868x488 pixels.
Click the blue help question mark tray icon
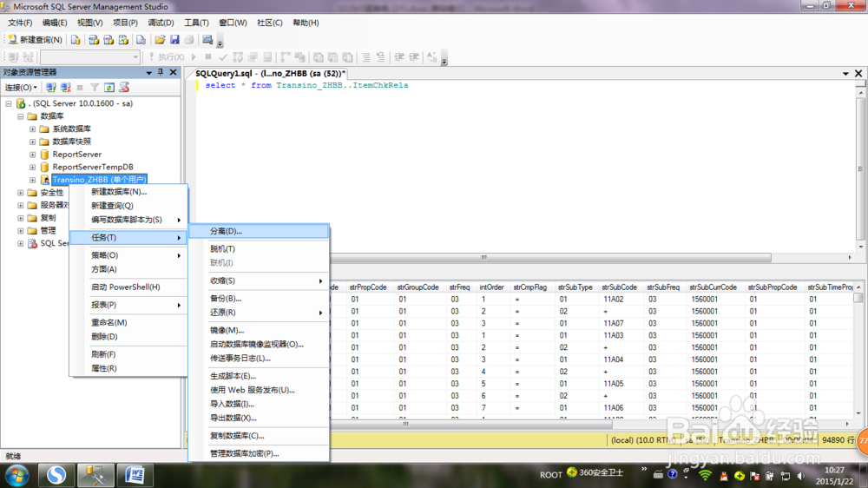click(x=673, y=474)
